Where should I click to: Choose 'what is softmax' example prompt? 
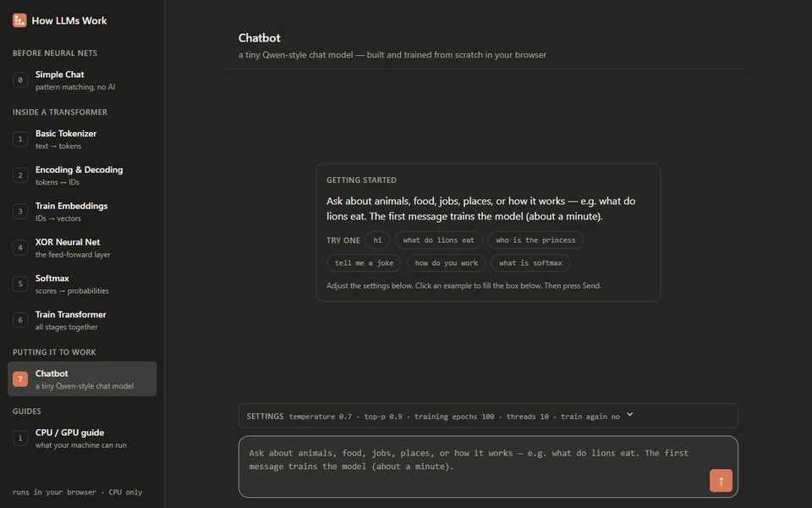click(x=530, y=262)
